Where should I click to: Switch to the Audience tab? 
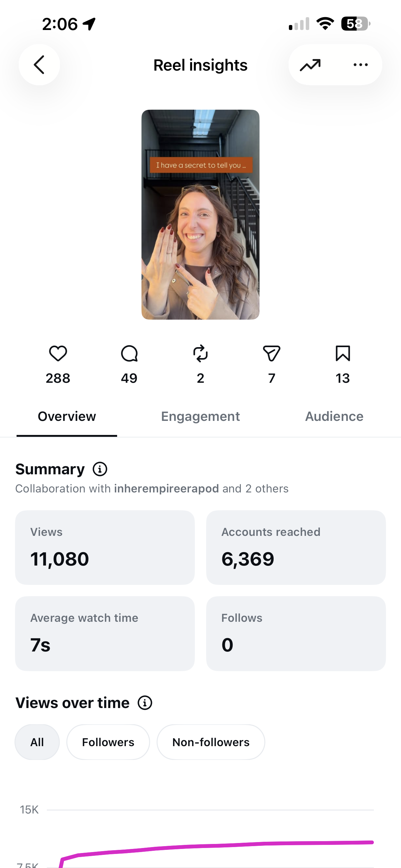(x=334, y=417)
